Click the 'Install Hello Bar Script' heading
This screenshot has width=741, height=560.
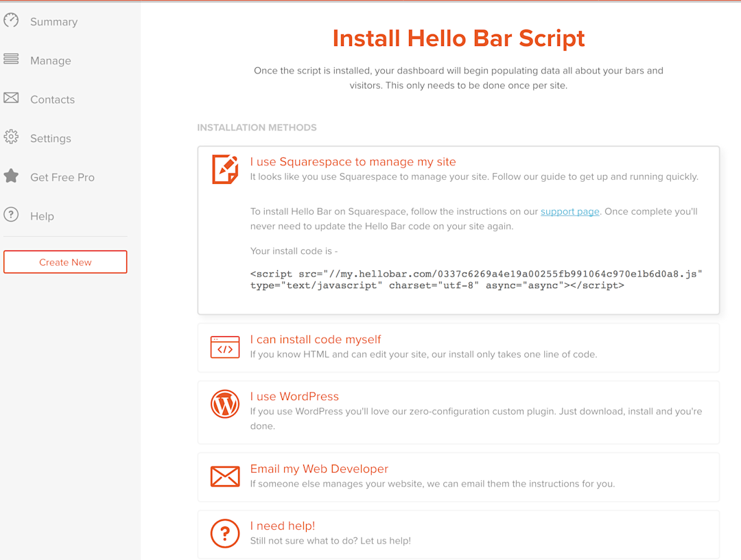458,38
